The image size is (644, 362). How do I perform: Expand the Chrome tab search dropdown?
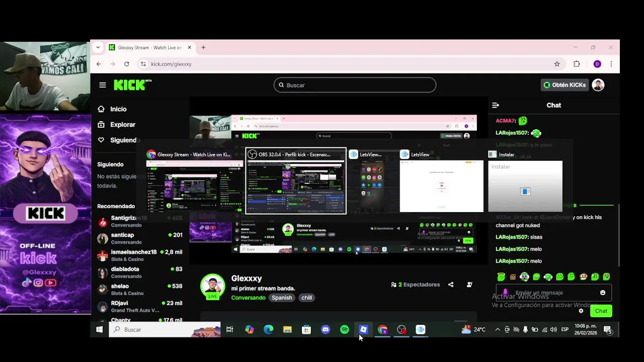tap(98, 47)
